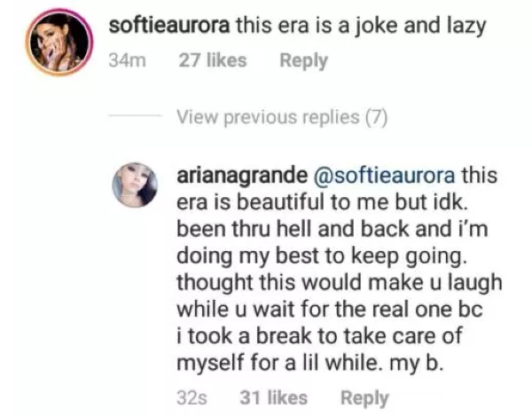Click the line "era is beautiful to me but idk."
Image resolution: width=532 pixels, height=417 pixels.
coord(312,201)
